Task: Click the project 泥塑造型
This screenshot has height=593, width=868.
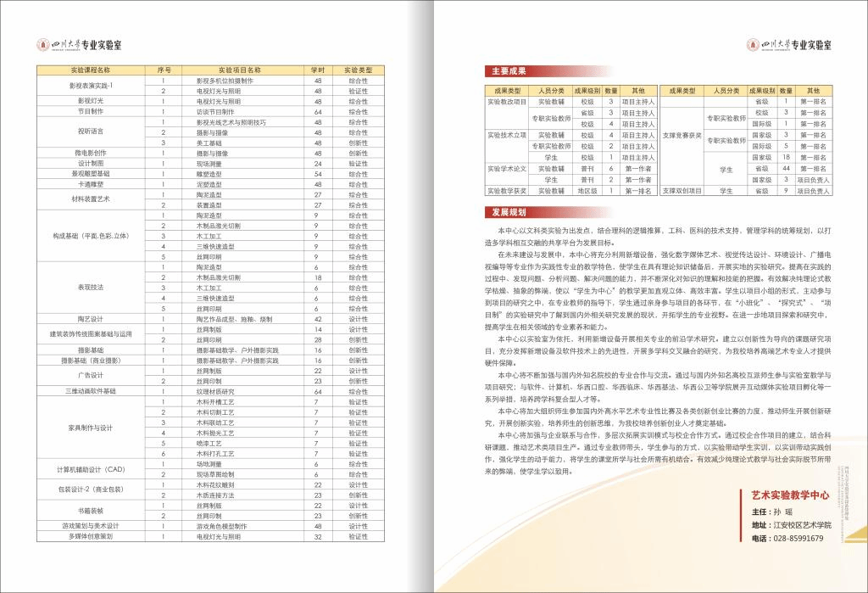Action: coord(209,185)
